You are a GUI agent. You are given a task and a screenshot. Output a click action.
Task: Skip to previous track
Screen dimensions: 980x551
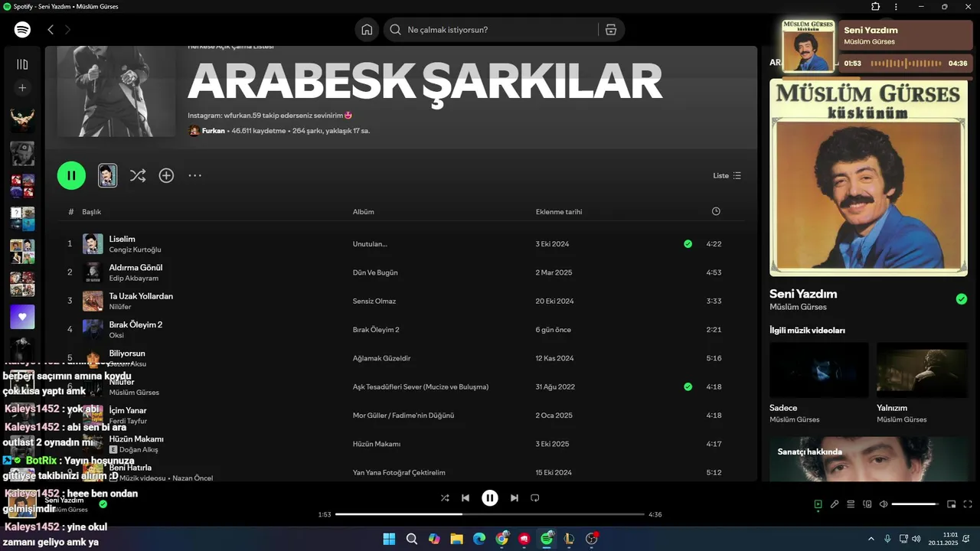[465, 498]
